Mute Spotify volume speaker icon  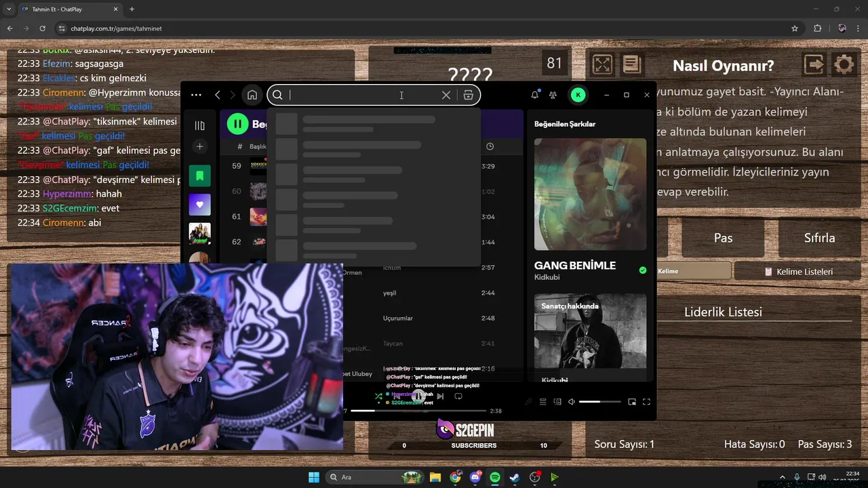tap(572, 402)
